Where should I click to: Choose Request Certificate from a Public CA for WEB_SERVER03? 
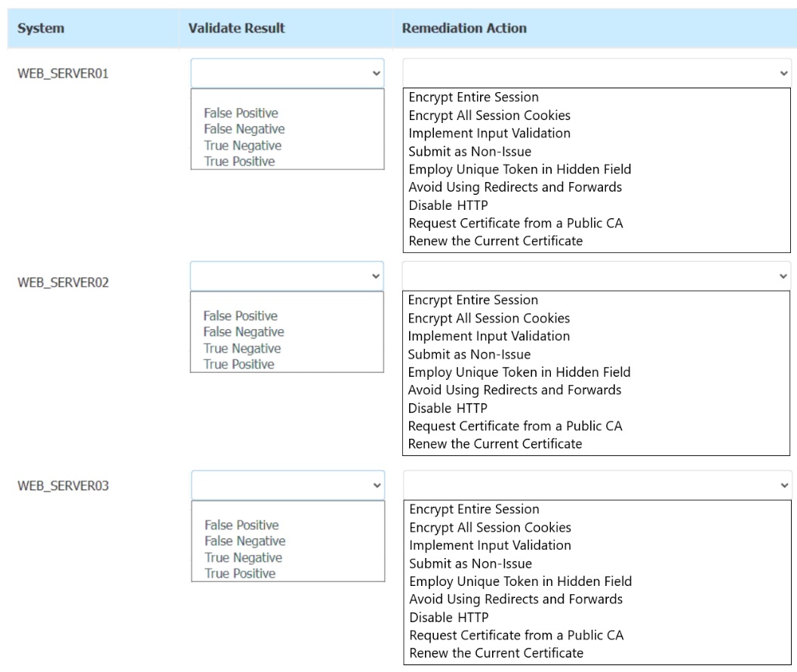515,634
